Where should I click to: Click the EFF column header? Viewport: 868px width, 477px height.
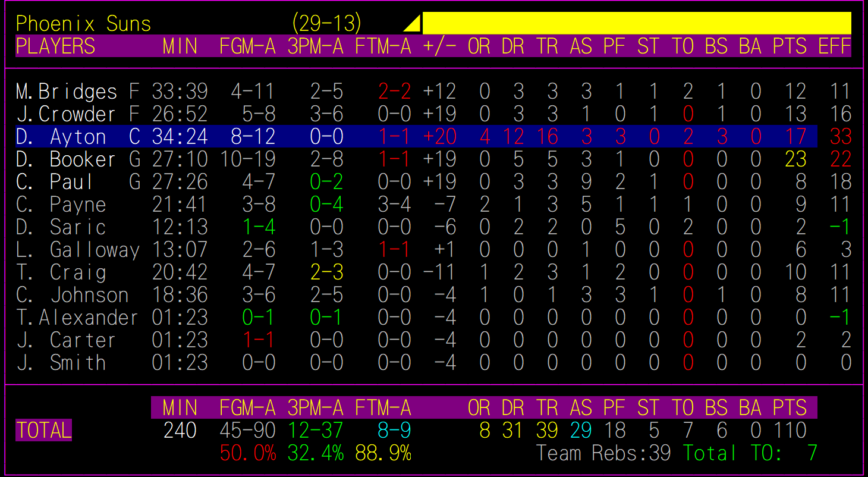pyautogui.click(x=835, y=46)
